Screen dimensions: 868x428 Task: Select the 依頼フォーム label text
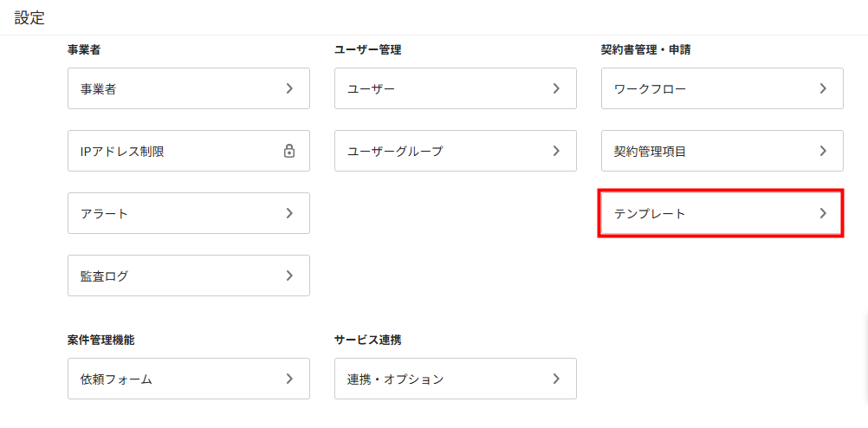point(117,379)
